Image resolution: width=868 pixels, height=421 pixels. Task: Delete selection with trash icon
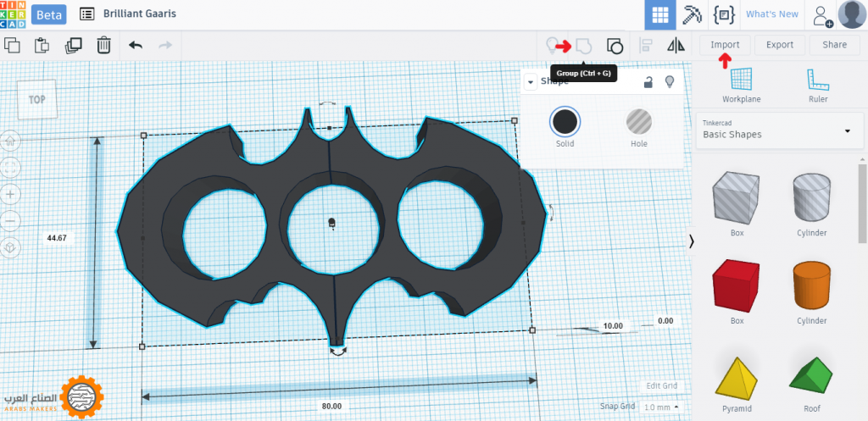point(104,45)
